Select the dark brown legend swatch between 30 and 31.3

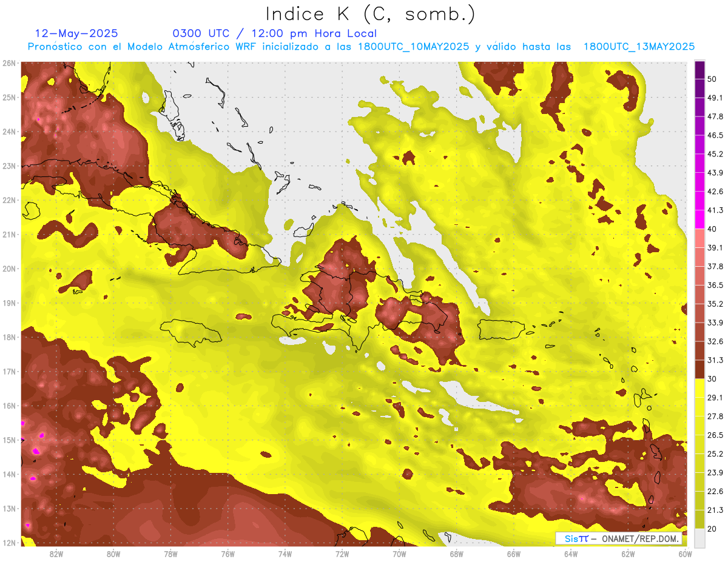pos(699,369)
